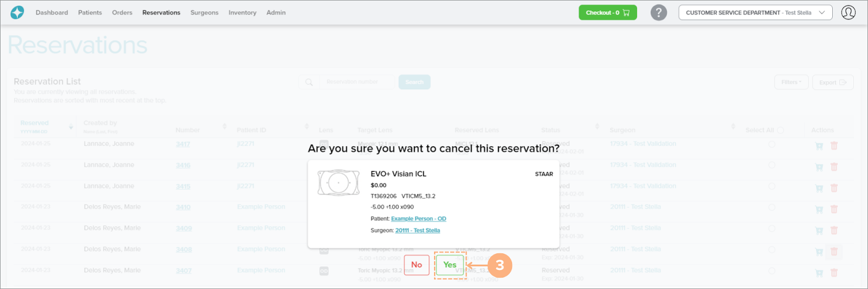Select the radio button for reservation 3409
This screenshot has width=868, height=289.
point(772,229)
